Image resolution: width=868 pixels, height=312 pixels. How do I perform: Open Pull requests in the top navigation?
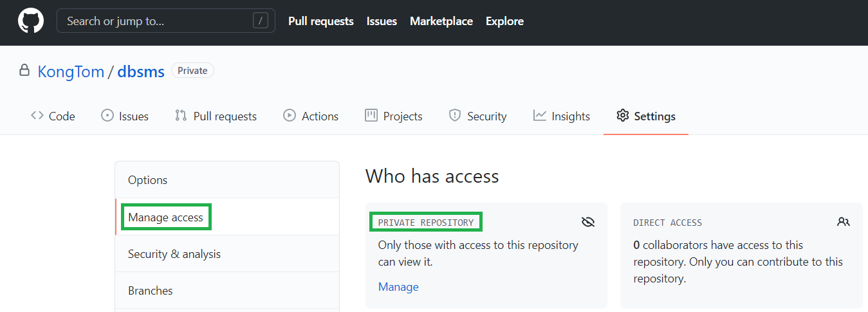click(321, 21)
